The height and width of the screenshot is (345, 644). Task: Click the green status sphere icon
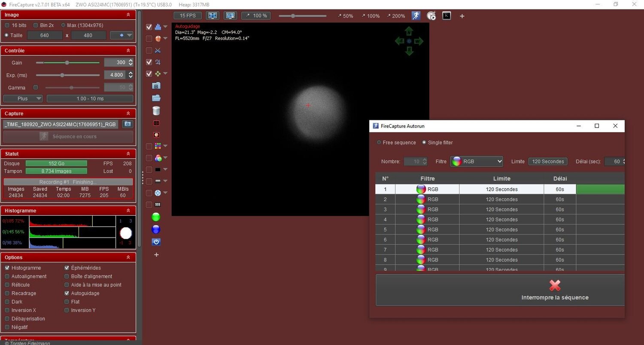pos(156,217)
